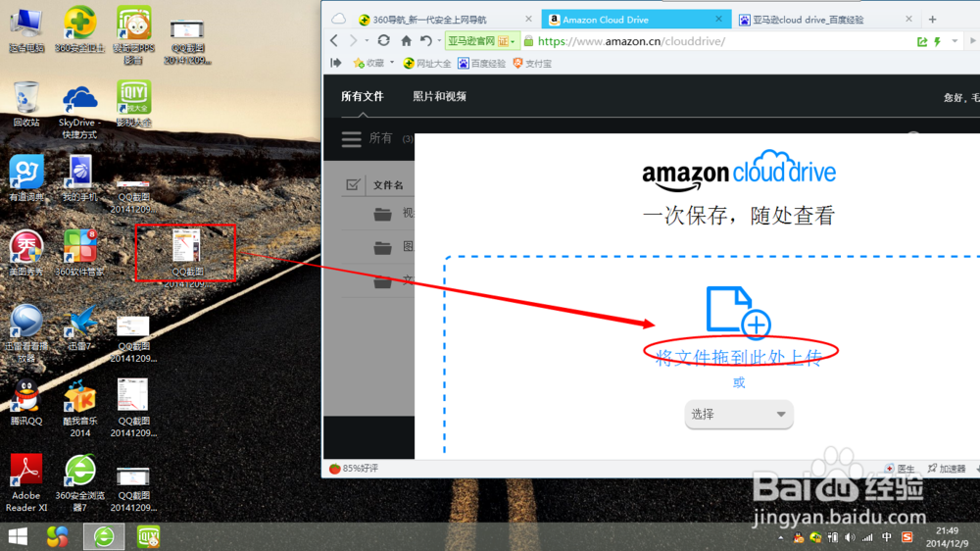Screen dimensions: 980x551
Task: Click the volume icon in system tray
Action: point(850,537)
